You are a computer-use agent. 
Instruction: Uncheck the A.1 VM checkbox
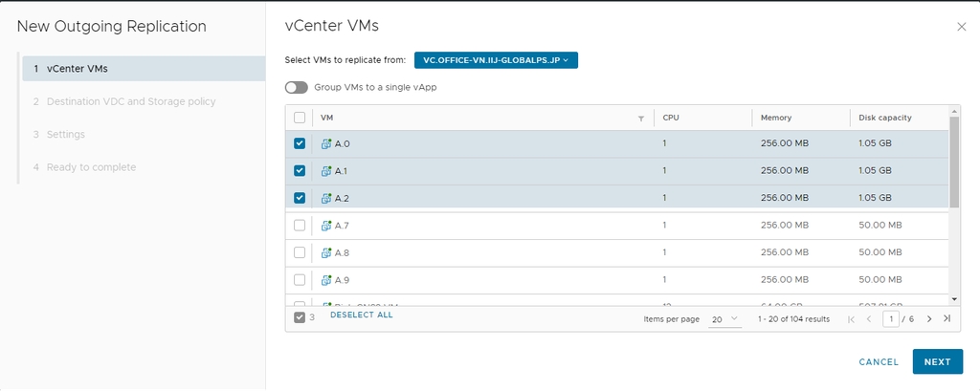[x=300, y=170]
